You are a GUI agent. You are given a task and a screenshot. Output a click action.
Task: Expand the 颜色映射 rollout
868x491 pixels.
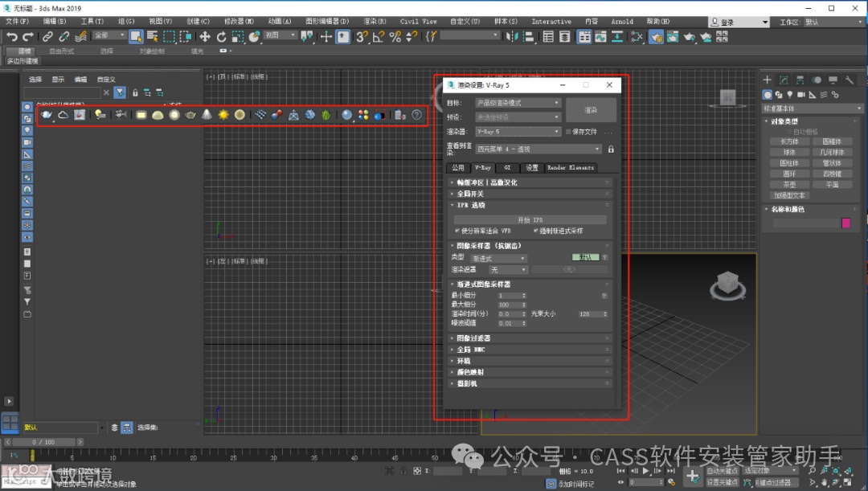(530, 372)
